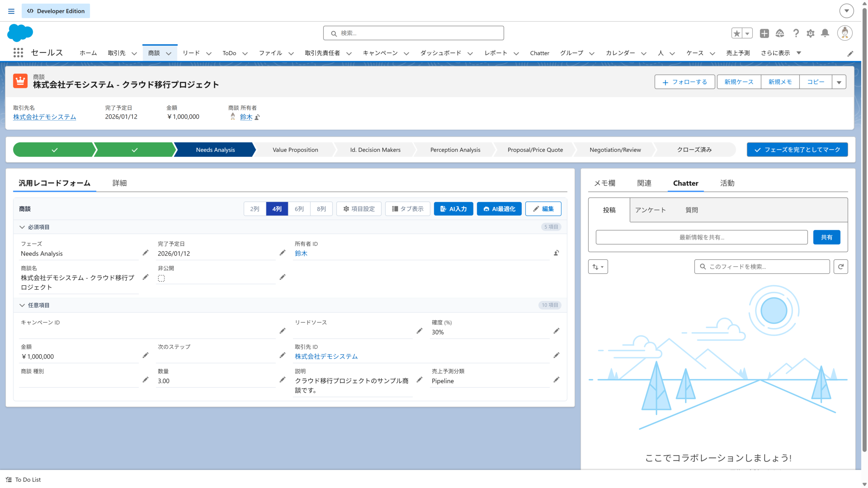The width and height of the screenshot is (868, 488).
Task: Open the 活動 tab
Action: (x=727, y=183)
